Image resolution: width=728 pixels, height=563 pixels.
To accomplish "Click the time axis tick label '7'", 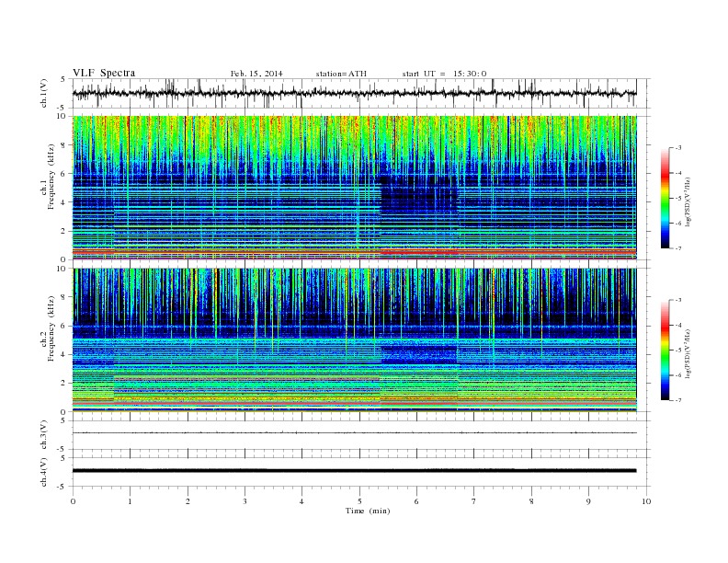I will [x=474, y=501].
